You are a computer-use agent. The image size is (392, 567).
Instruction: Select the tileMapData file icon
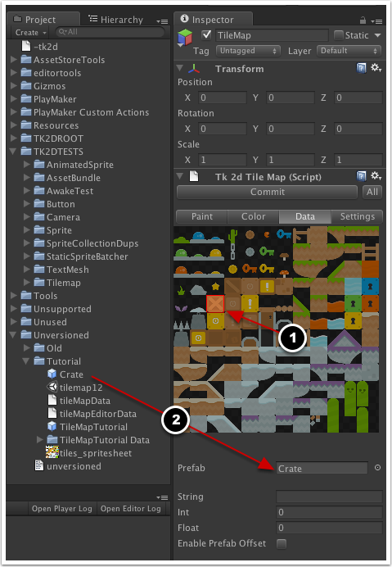tap(52, 400)
